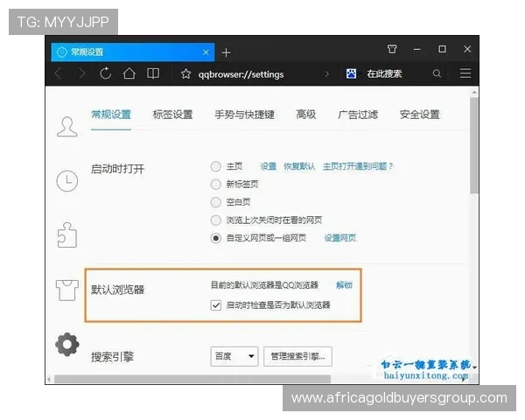Click the horizontal scrollbar thumb
The image size is (525, 420).
pyautogui.click(x=192, y=379)
